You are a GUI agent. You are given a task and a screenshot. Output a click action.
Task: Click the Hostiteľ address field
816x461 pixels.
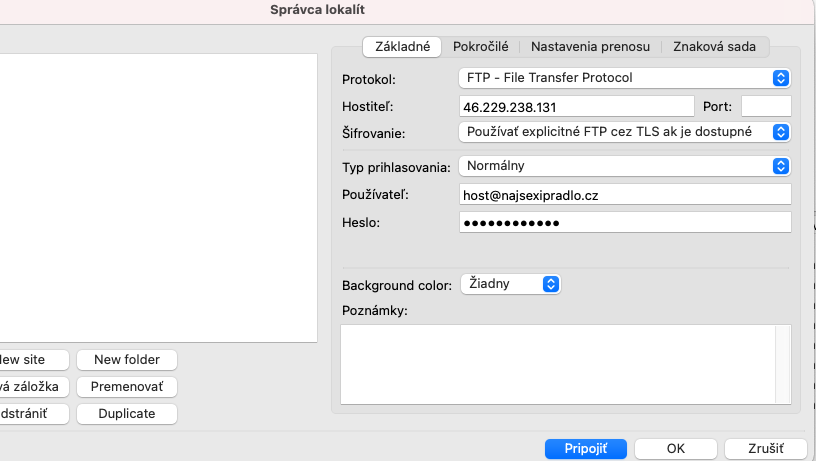(576, 106)
